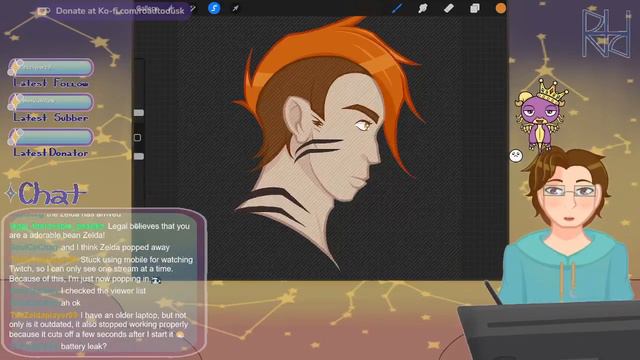Click 'I checked the viewer list' message
640x360 pixels.
point(103,291)
